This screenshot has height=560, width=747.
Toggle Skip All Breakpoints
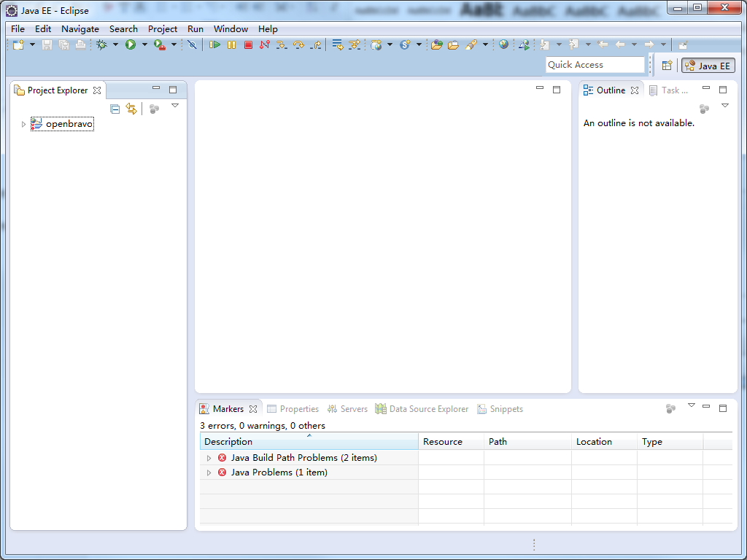(x=192, y=44)
